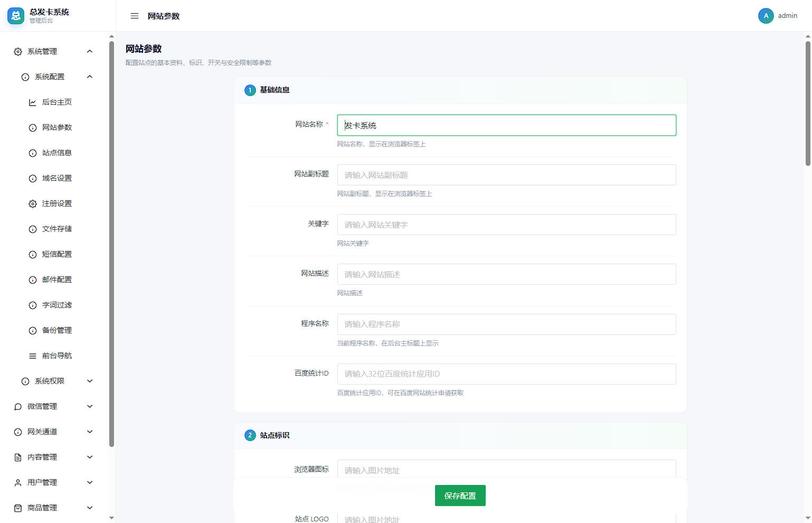Click the 字词过滤 sidebar icon

33,305
